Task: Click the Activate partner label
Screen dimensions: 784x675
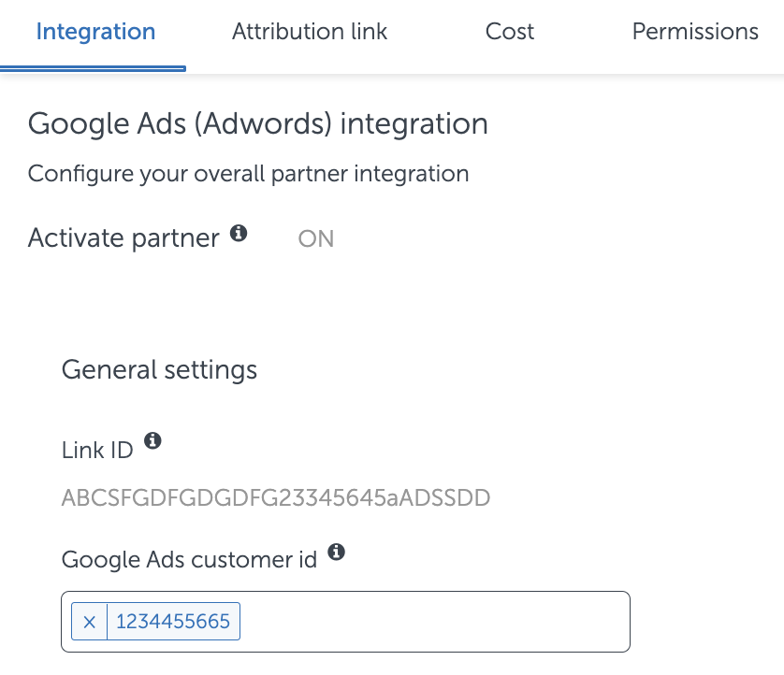Action: click(x=123, y=238)
